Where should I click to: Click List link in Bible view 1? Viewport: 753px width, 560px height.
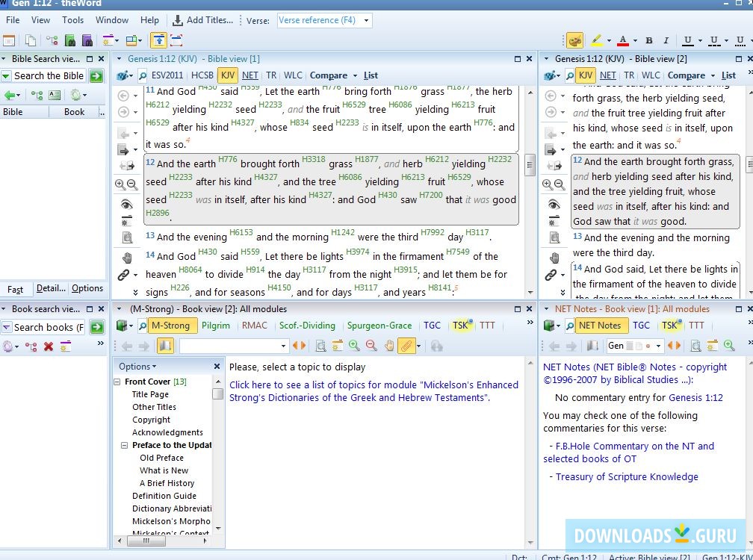(x=371, y=75)
